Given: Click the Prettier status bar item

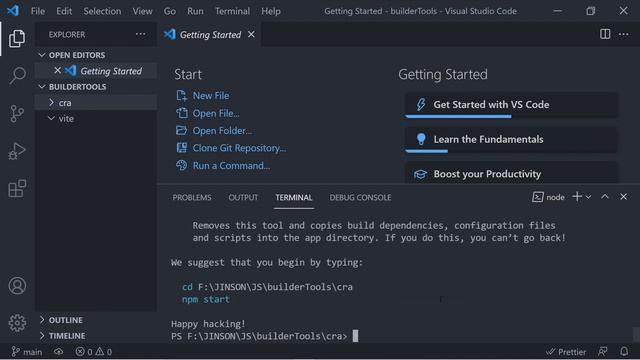Looking at the screenshot, I should [566, 352].
